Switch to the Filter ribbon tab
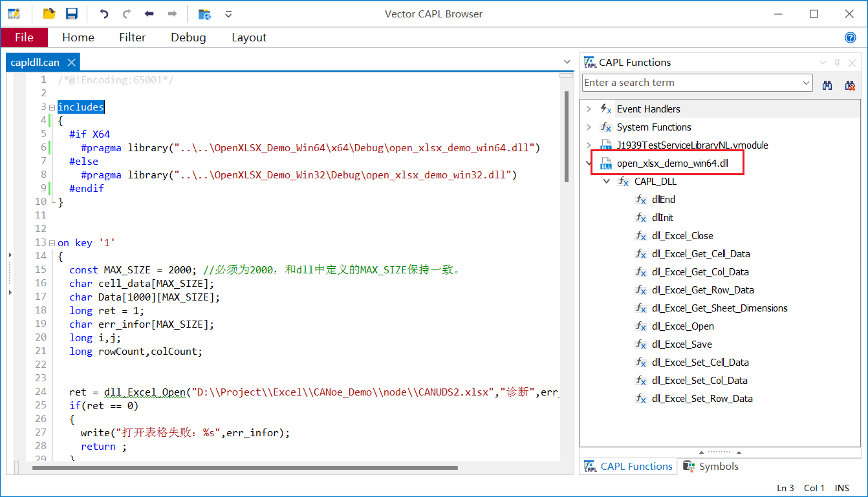 tap(132, 37)
